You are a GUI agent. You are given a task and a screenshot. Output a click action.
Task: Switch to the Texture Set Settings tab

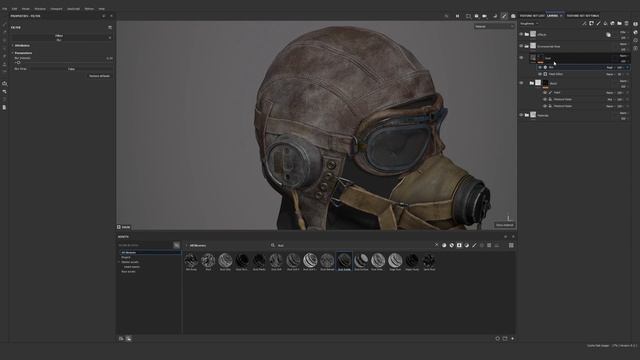(x=583, y=16)
